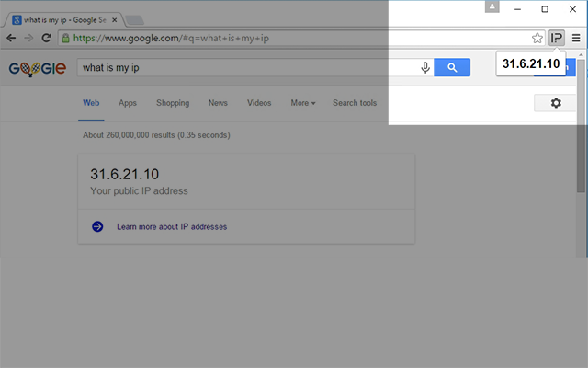Image resolution: width=588 pixels, height=368 pixels.
Task: Start voice search with the microphone icon
Action: [x=425, y=67]
